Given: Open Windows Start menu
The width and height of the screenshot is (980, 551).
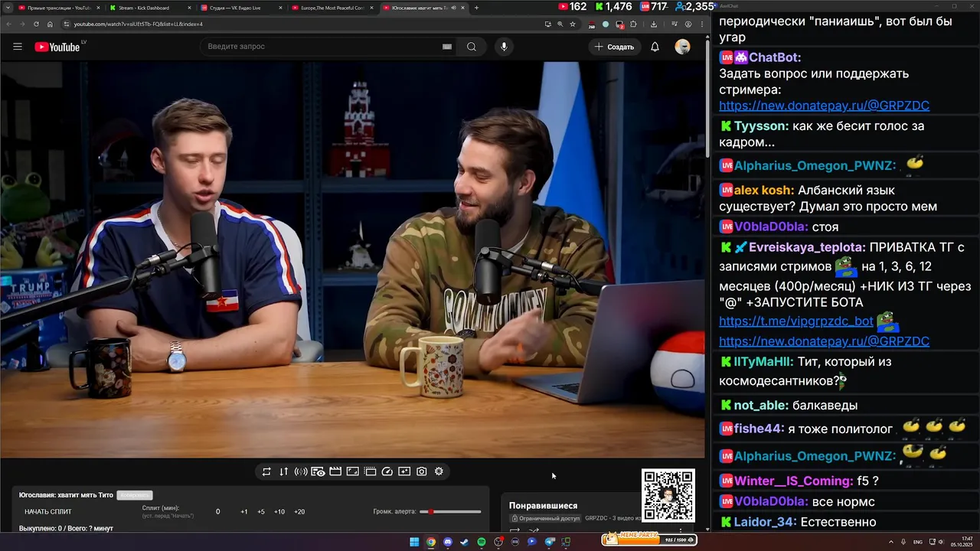Looking at the screenshot, I should click(414, 542).
